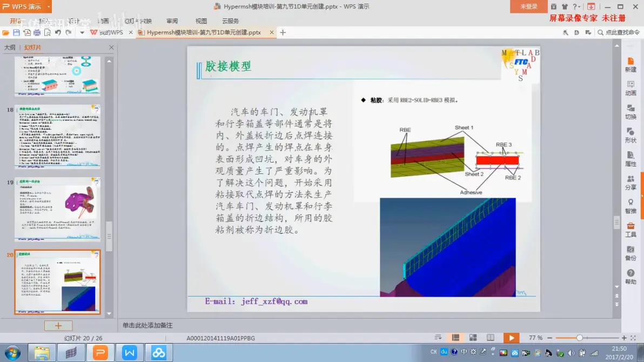Click the WPS hot spots icon left of the shirt icon
The height and width of the screenshot is (362, 644).
click(554, 6)
